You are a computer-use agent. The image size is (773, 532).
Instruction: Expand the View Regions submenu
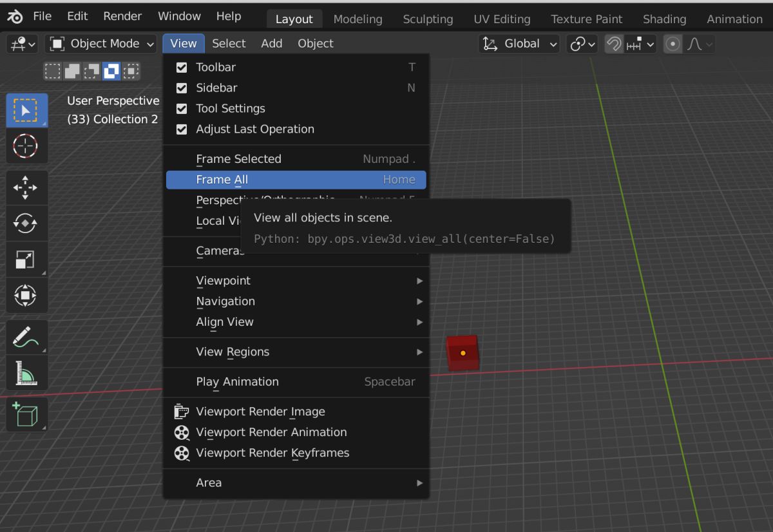click(296, 352)
